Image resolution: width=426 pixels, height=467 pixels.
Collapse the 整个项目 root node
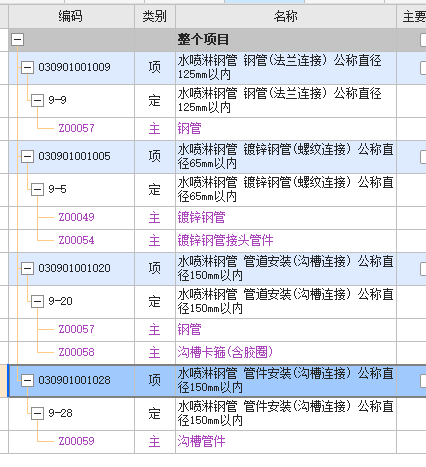click(x=17, y=40)
